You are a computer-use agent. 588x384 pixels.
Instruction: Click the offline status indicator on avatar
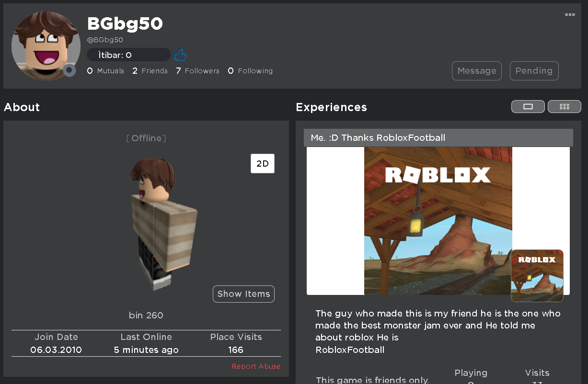70,71
